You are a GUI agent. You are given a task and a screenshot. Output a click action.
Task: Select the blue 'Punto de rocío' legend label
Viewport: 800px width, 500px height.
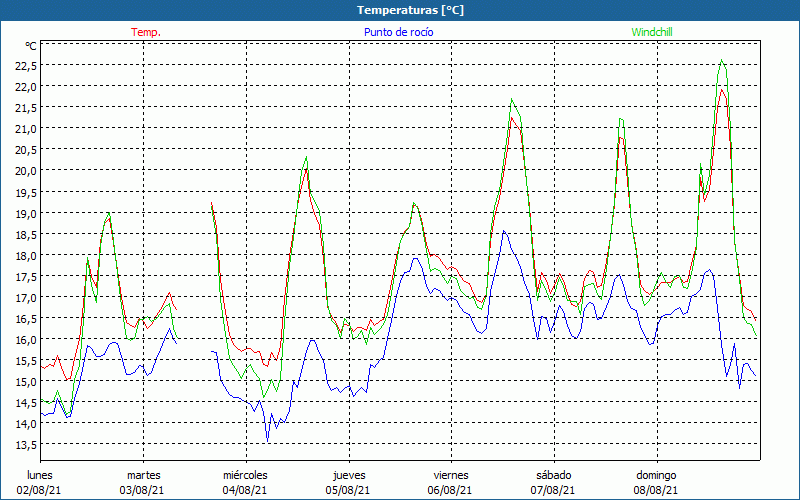click(398, 32)
